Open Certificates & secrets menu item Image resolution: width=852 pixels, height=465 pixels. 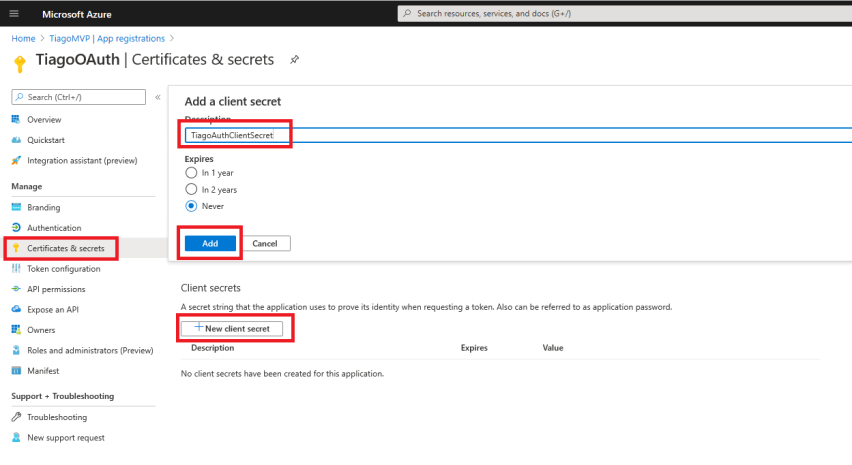tap(65, 248)
